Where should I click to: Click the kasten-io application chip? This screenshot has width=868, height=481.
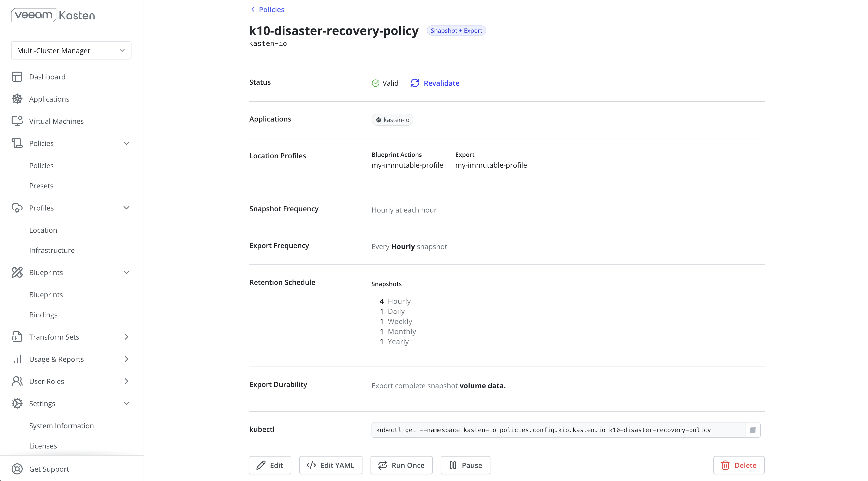point(392,120)
